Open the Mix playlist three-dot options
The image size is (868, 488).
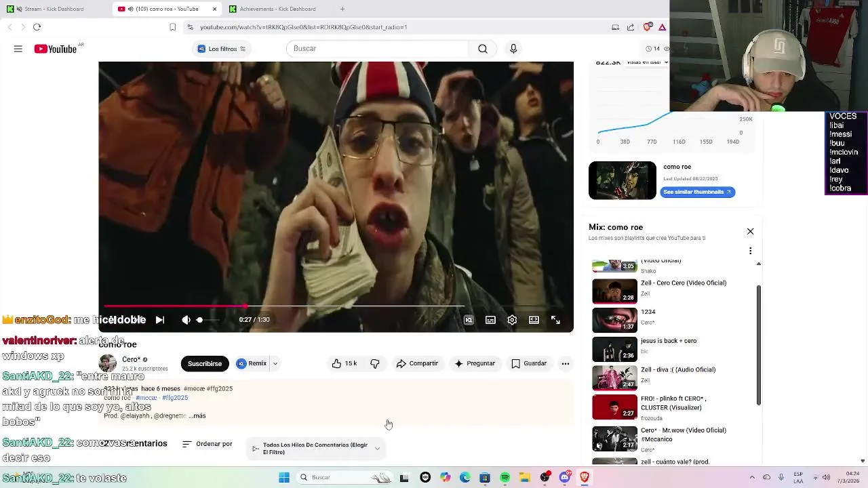point(750,251)
